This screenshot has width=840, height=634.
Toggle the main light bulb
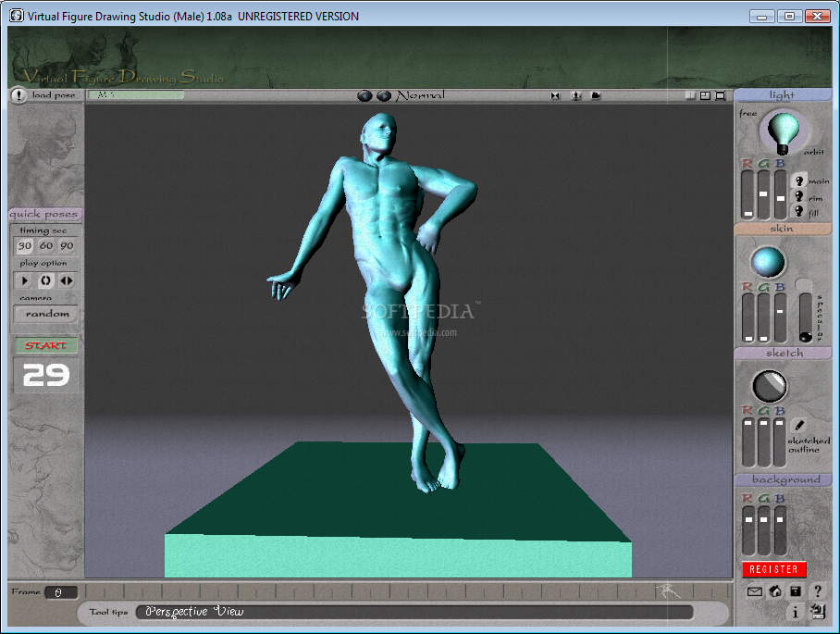pos(799,180)
